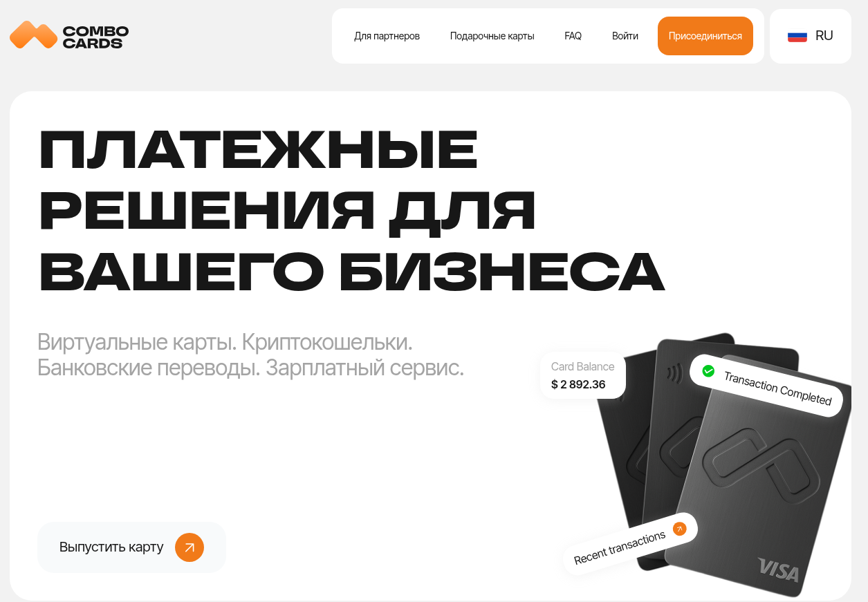
Task: Click the VISA logo on the card
Action: pyautogui.click(x=778, y=570)
